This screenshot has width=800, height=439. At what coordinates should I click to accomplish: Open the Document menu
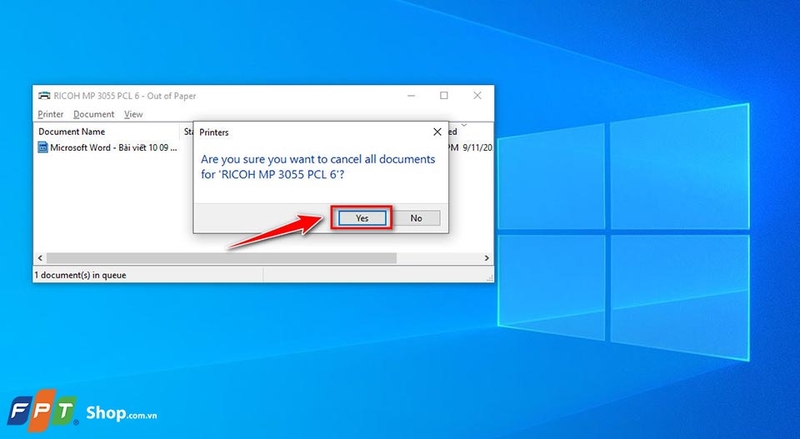pos(93,114)
